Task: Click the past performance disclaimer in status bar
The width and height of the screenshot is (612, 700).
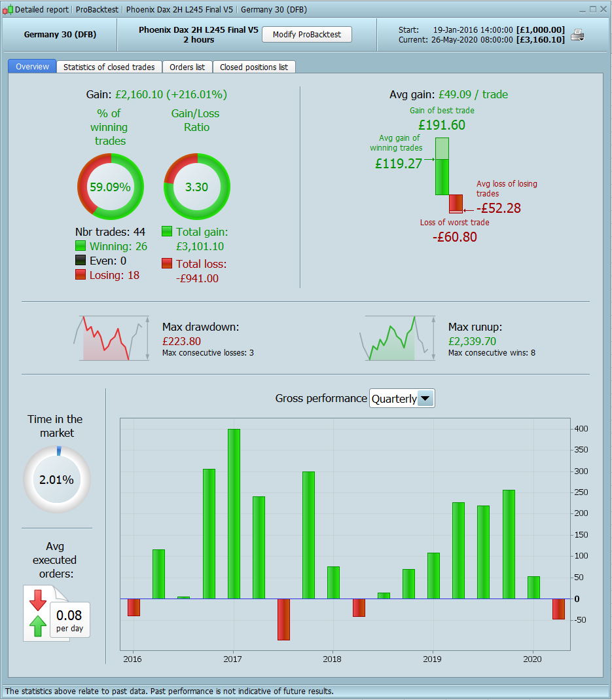Action: 169,691
